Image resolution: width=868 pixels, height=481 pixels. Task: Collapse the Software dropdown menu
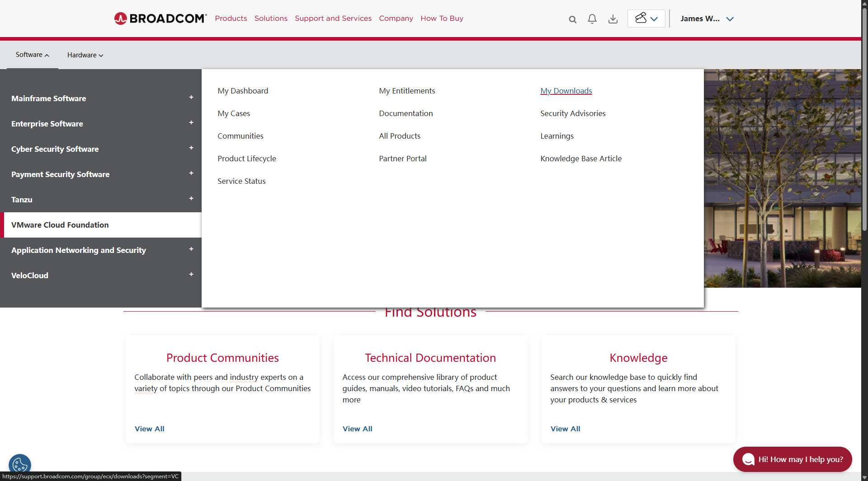[x=32, y=55]
